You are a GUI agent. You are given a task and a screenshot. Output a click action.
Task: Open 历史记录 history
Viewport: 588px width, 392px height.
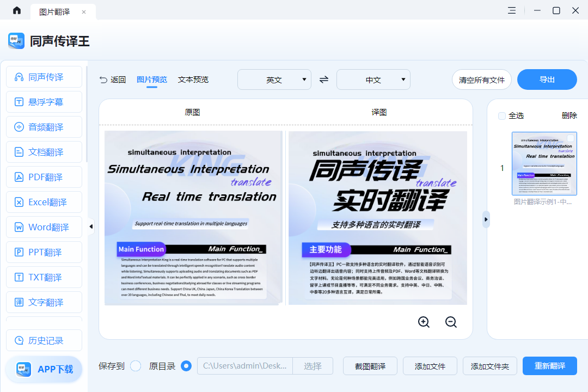(x=44, y=340)
